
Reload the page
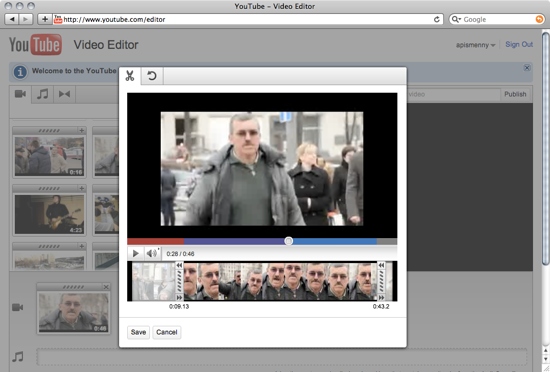coord(437,19)
